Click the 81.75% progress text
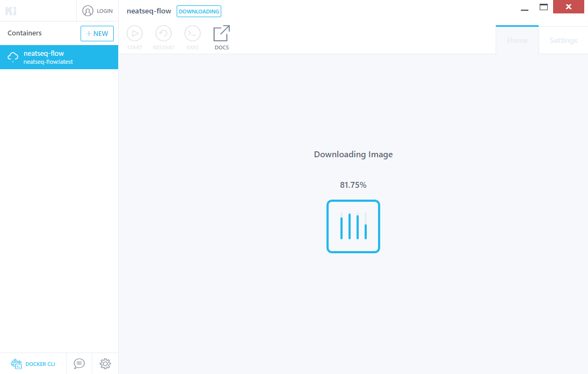Image resolution: width=588 pixels, height=374 pixels. point(353,185)
